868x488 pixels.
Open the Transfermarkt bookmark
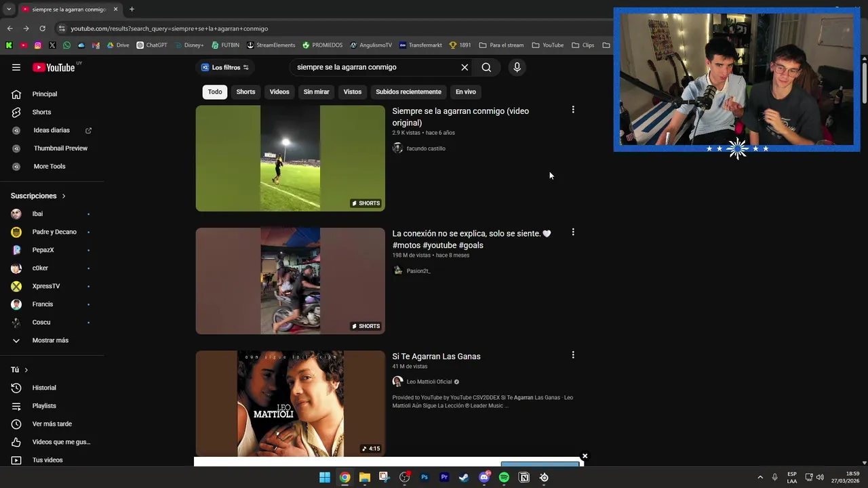point(420,45)
